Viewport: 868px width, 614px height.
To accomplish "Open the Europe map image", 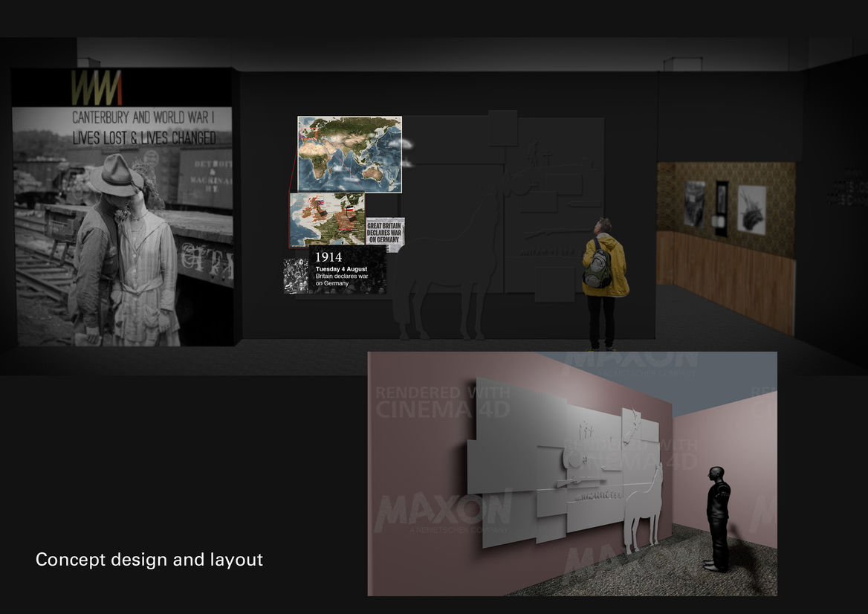I will point(326,219).
